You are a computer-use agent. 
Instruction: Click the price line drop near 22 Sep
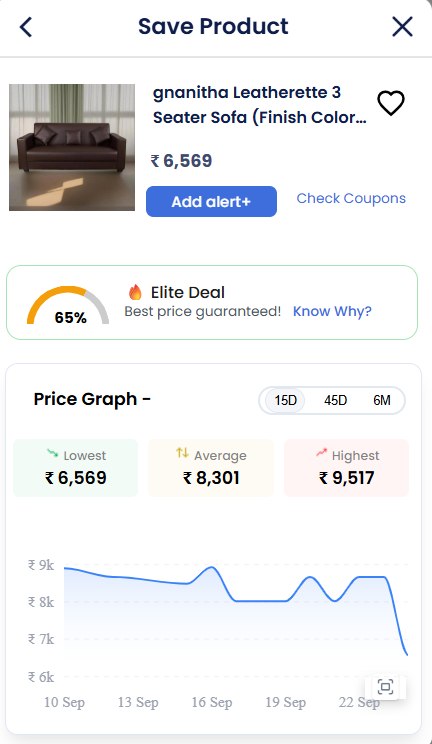[x=398, y=617]
